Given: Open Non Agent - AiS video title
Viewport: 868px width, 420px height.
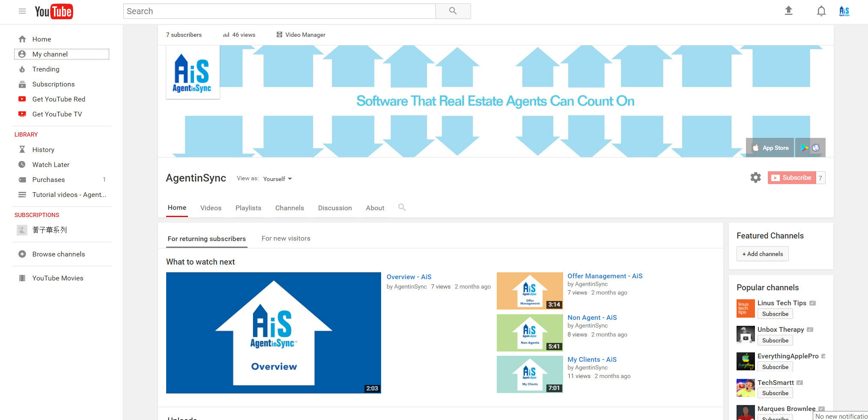Looking at the screenshot, I should click(x=592, y=318).
